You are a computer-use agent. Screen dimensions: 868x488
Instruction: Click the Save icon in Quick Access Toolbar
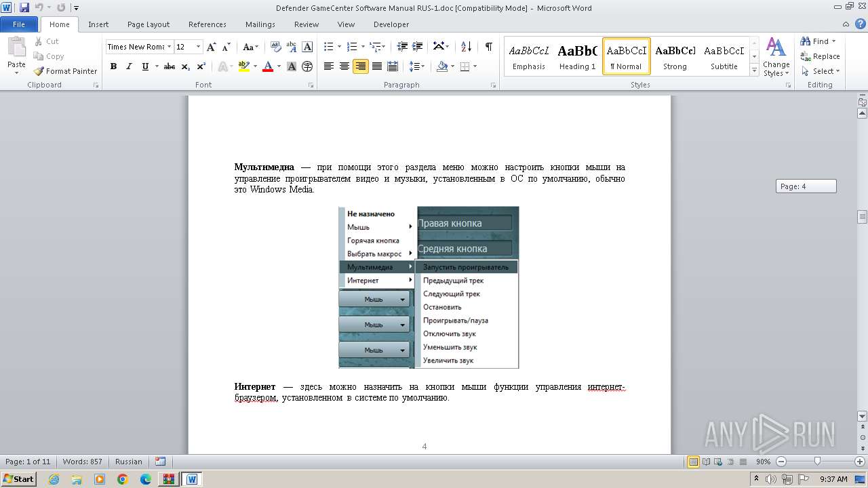tap(24, 8)
